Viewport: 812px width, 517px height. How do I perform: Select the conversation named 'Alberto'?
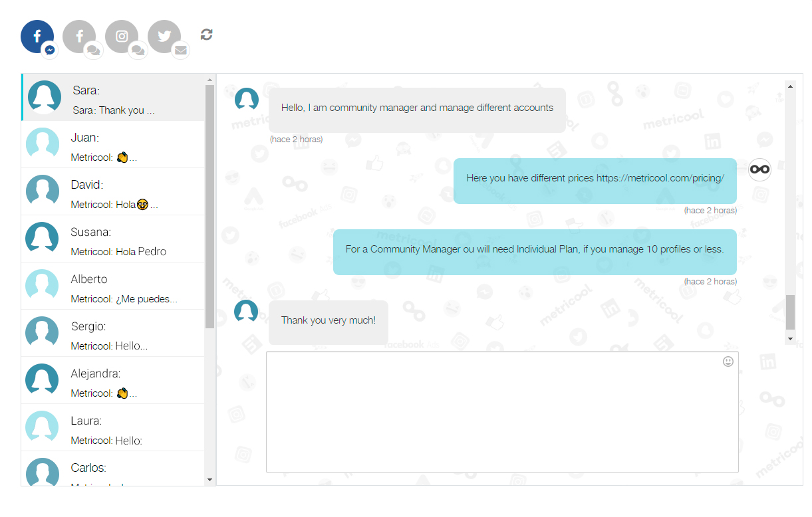113,286
